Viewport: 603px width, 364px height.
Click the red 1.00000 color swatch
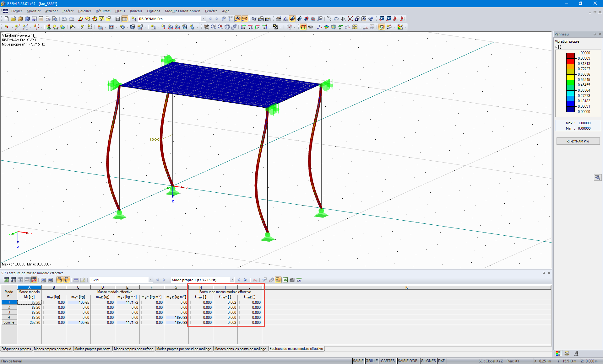570,56
